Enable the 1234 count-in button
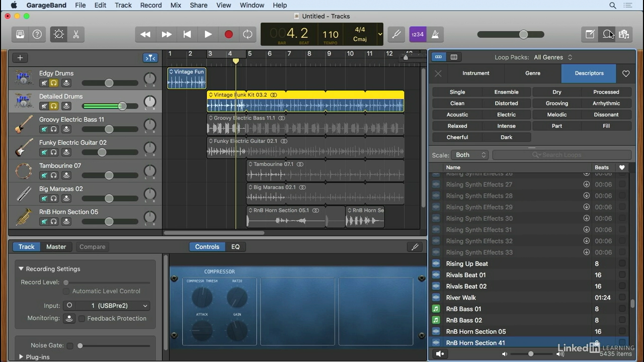Viewport: 644px width, 362px height. [418, 34]
